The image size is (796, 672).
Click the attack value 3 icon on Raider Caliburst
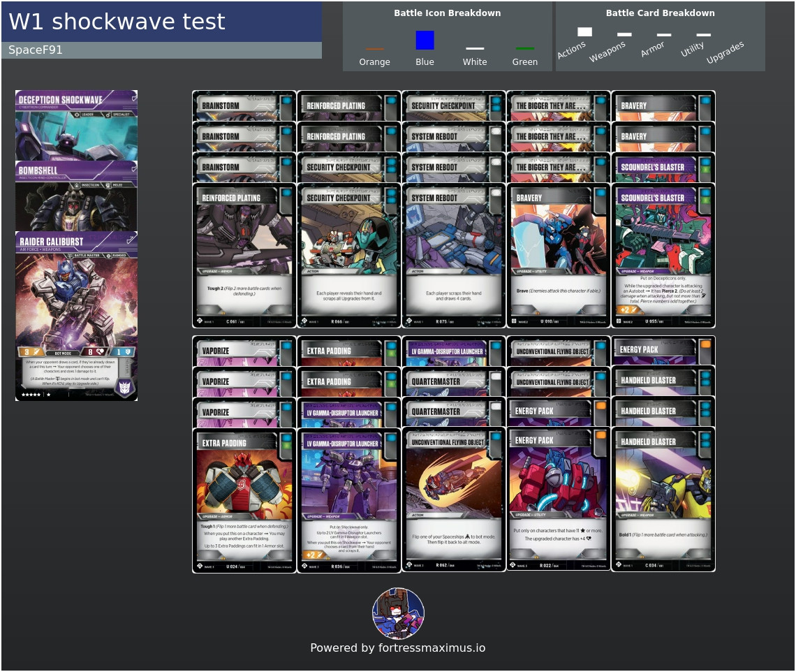click(x=30, y=351)
